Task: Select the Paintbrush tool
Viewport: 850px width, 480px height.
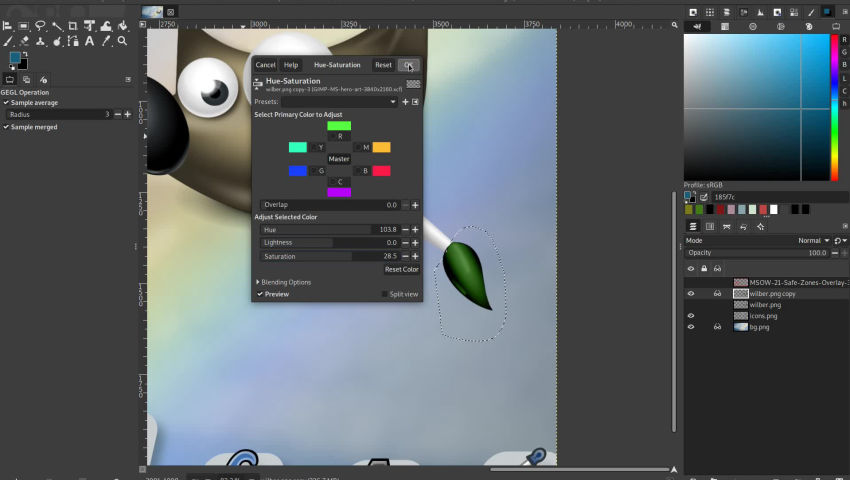Action: coord(8,41)
